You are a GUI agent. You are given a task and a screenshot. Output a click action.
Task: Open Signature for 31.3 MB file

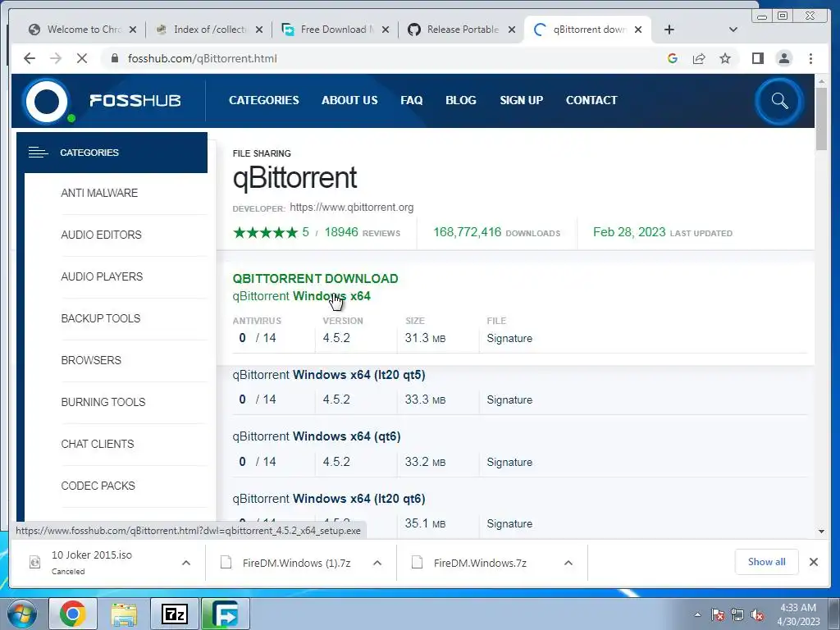[x=509, y=339]
